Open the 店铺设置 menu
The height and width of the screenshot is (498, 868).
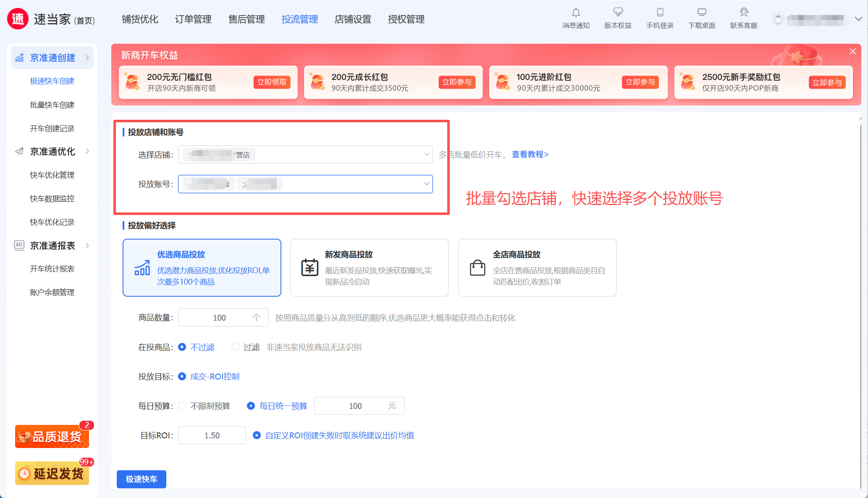pyautogui.click(x=353, y=19)
